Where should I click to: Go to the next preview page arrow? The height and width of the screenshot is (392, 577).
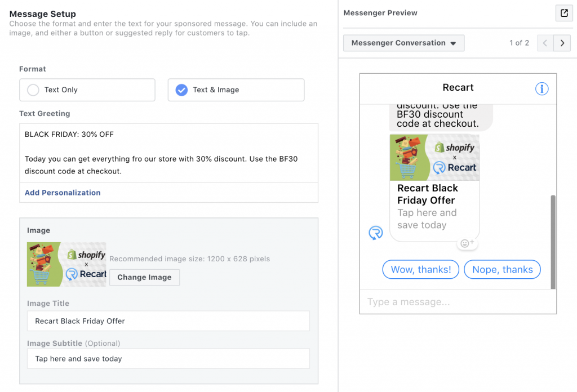[x=562, y=43]
